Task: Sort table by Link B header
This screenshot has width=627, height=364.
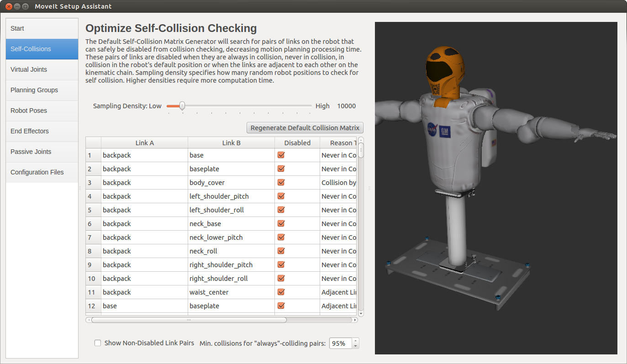Action: [x=231, y=143]
